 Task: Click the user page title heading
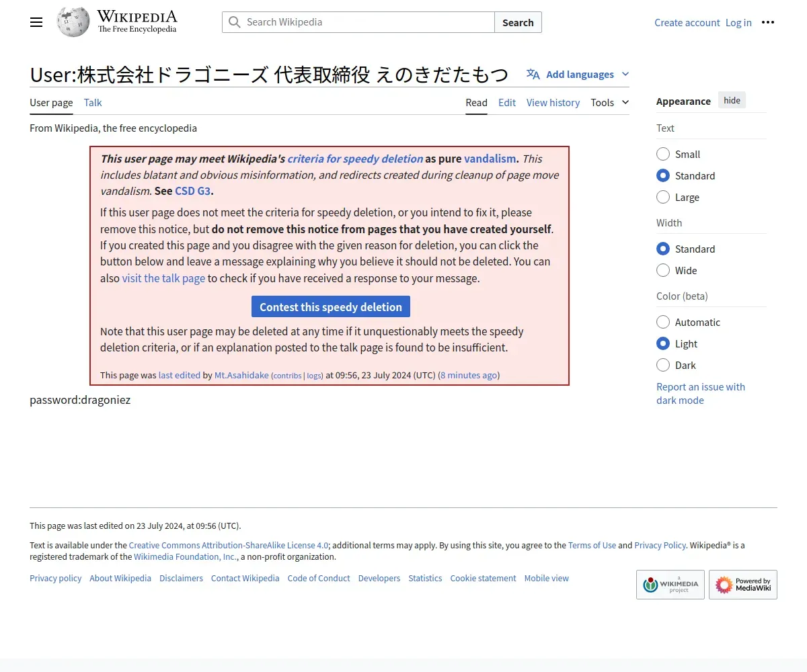point(269,75)
